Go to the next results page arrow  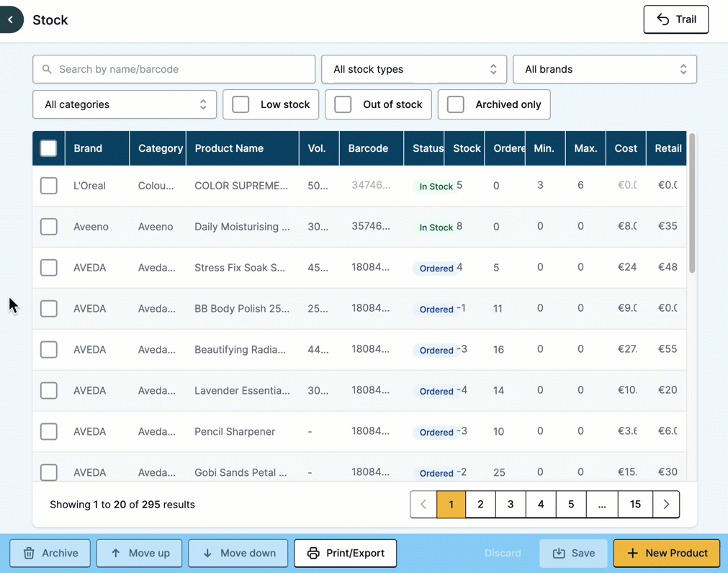tap(666, 505)
